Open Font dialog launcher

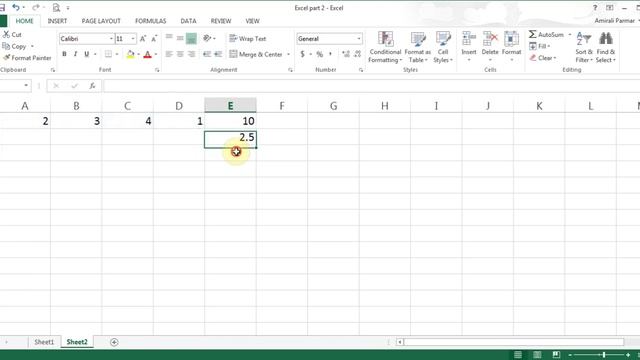(x=157, y=70)
